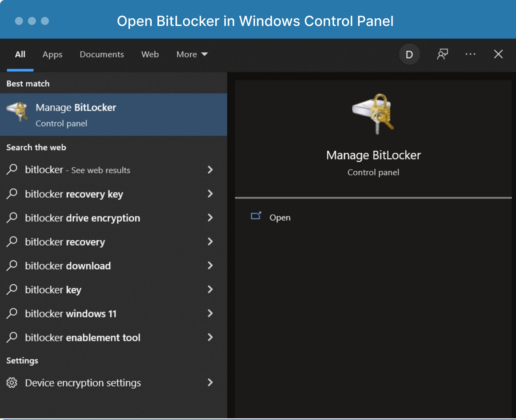Select 'bitlocker download' suggestion text
The height and width of the screenshot is (420, 516).
click(68, 266)
